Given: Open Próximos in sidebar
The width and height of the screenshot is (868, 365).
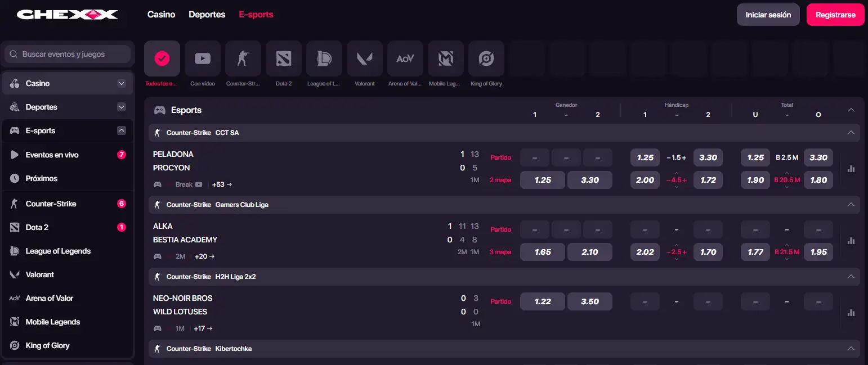Looking at the screenshot, I should 68,178.
